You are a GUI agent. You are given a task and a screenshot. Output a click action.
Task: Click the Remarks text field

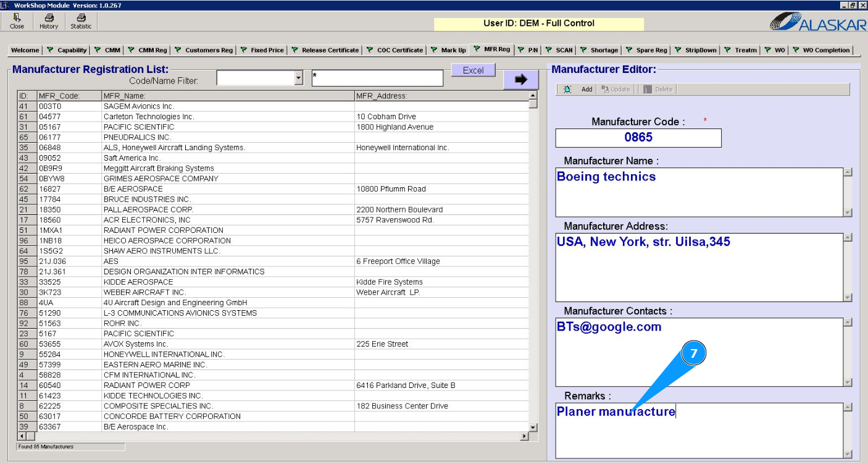coord(699,431)
